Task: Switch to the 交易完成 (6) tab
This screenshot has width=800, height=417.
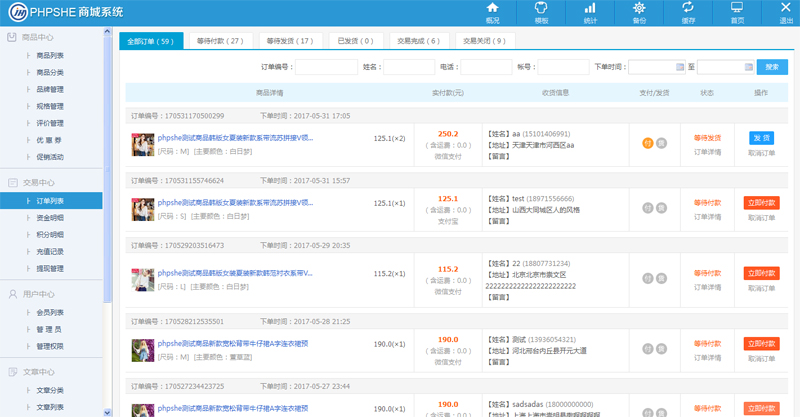Action: pos(418,41)
